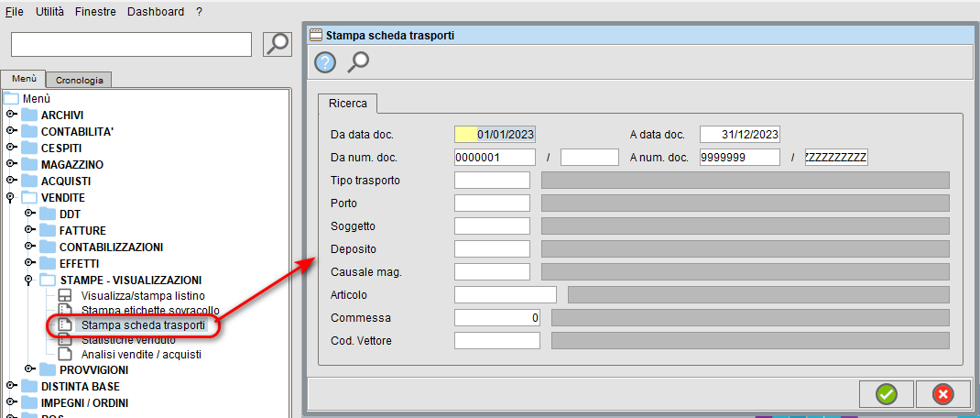Click the PROVVIGIONI folder icon
The width and height of the screenshot is (980, 418).
[x=48, y=369]
